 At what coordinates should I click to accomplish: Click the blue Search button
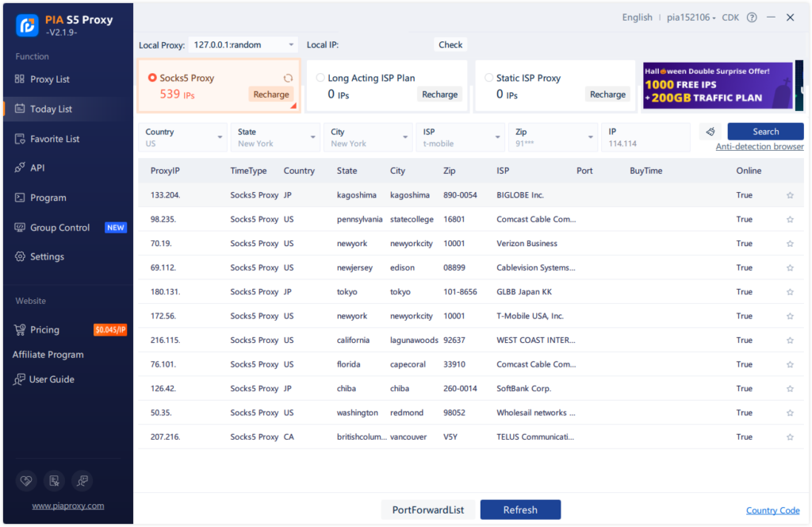pos(764,131)
